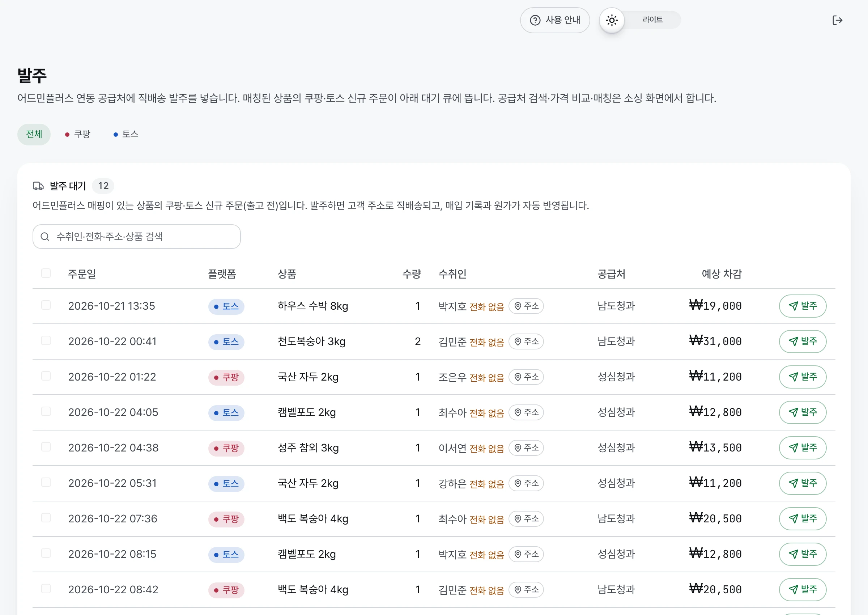Check the 2026-10-22 01:22 order row
The width and height of the screenshot is (868, 615).
(x=46, y=376)
